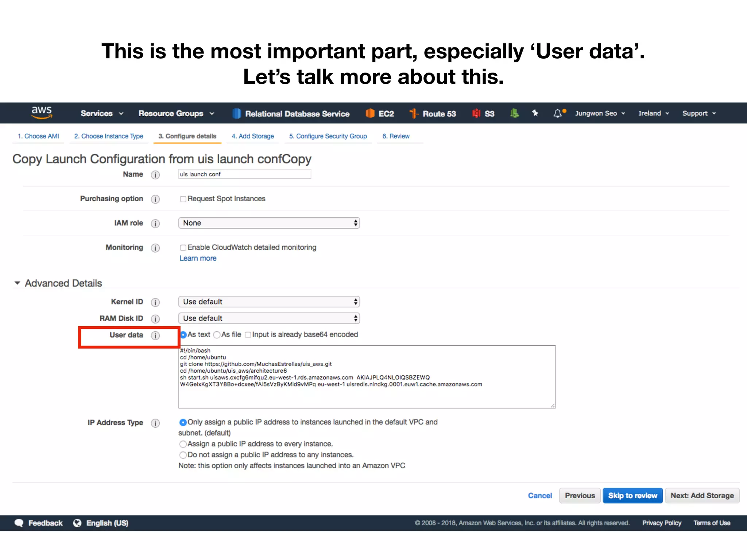Go to step 4 Add Storage

click(253, 136)
